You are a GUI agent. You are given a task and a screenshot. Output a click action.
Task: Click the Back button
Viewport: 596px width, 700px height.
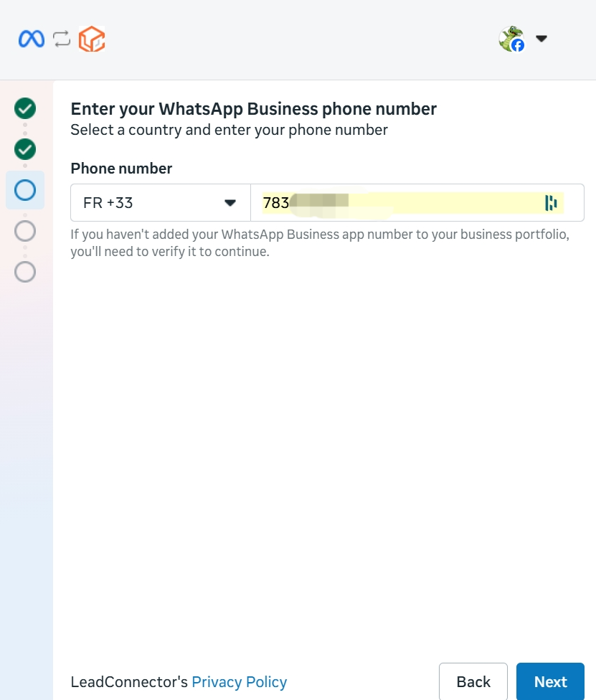click(473, 681)
